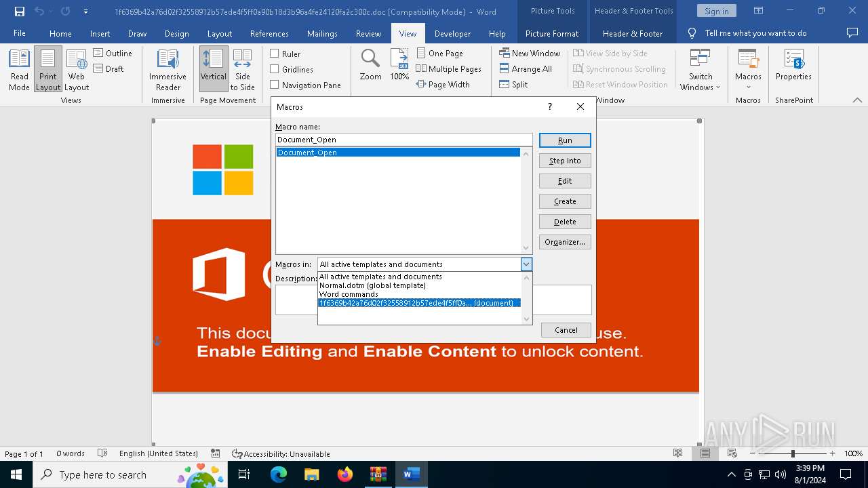Click the Sign in button
Screen dimensions: 868x488
[717, 11]
